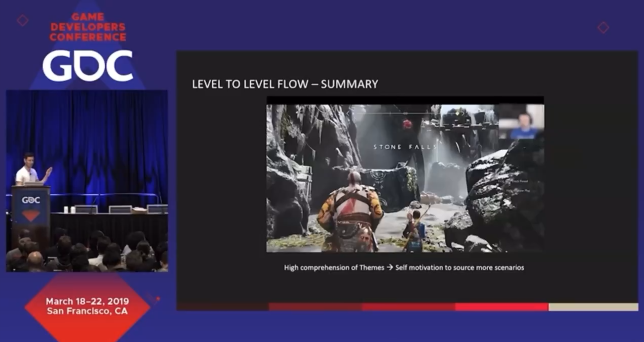The image size is (644, 342).
Task: Click the "GAME DEVELOPERS CONFERENCE" red heading
Action: pos(88,27)
